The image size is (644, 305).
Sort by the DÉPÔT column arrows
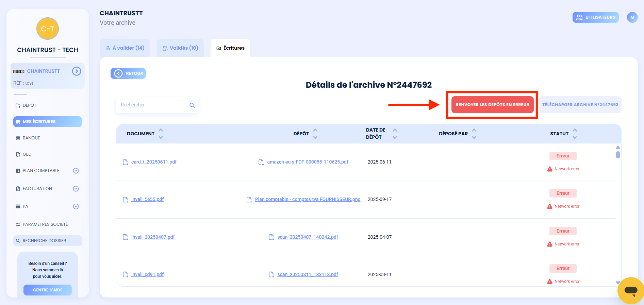(x=315, y=134)
